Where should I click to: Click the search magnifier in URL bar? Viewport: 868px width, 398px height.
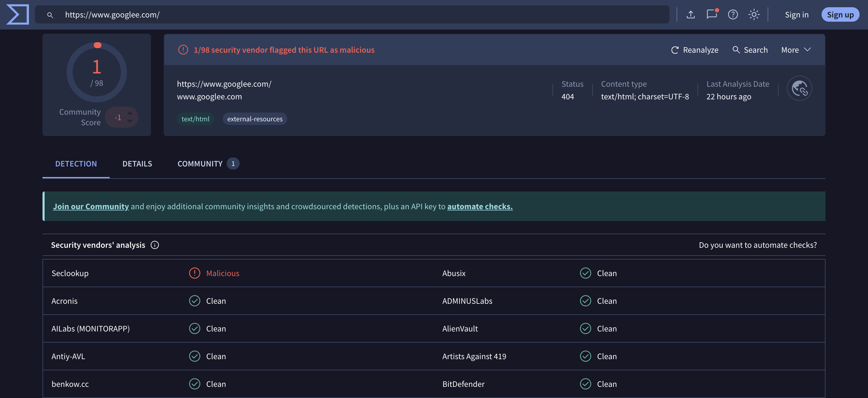50,15
